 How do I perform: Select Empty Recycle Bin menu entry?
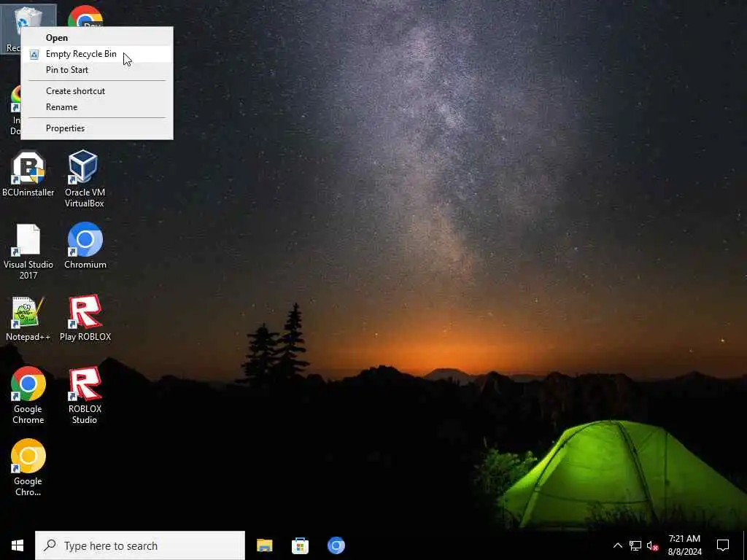coord(97,54)
